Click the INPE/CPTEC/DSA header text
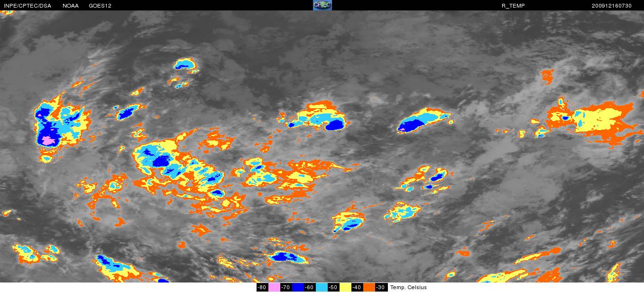Image resolution: width=644 pixels, height=292 pixels. tap(28, 6)
